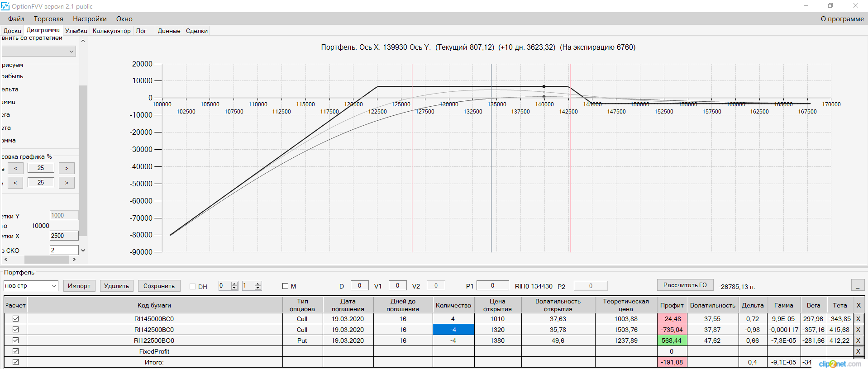Click the left panel scroll down arrow

(83, 250)
